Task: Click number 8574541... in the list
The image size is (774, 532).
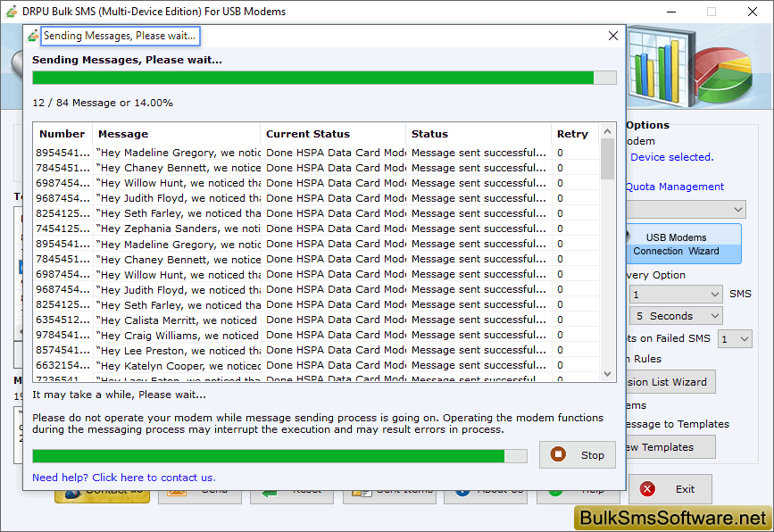Action: point(62,351)
